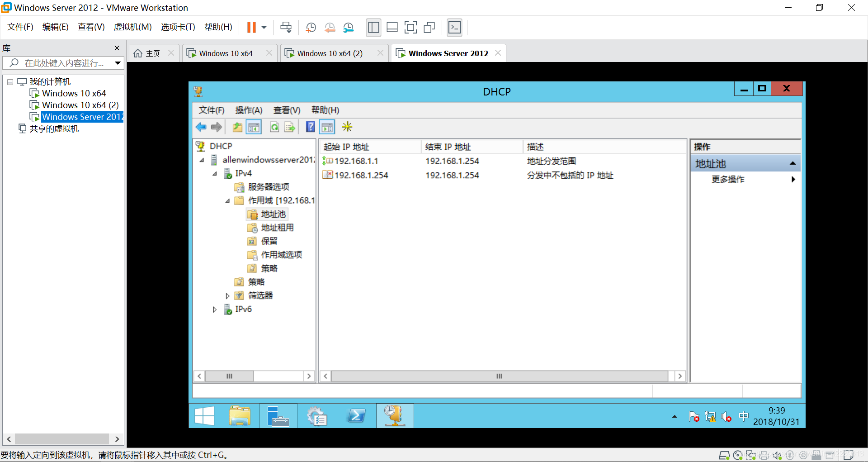Screen dimensions: 868x462
Task: Open Server Manager from the VM taskbar
Action: 278,416
